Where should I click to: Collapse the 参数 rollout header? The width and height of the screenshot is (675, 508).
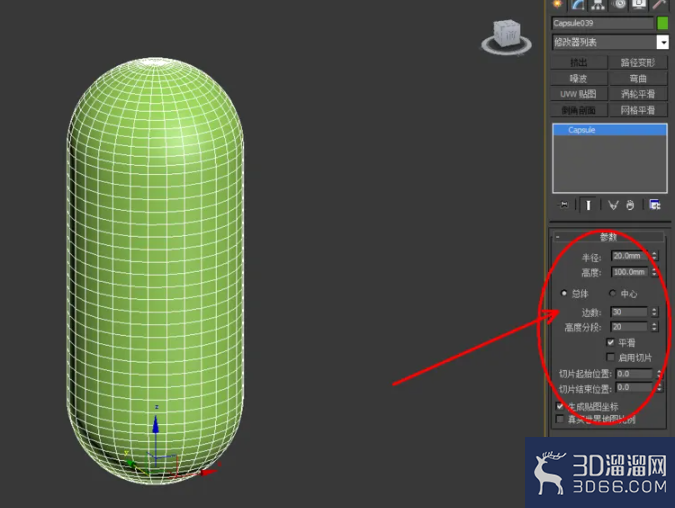pyautogui.click(x=609, y=237)
